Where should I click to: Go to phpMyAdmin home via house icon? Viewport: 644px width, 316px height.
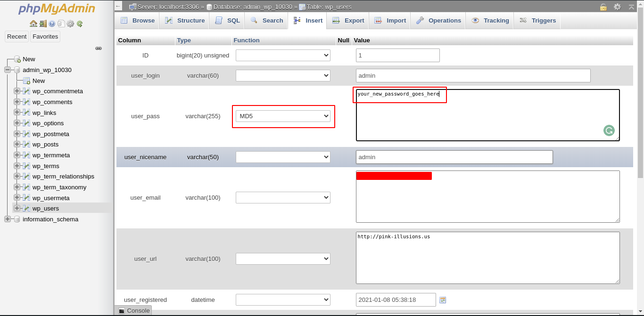pos(33,24)
